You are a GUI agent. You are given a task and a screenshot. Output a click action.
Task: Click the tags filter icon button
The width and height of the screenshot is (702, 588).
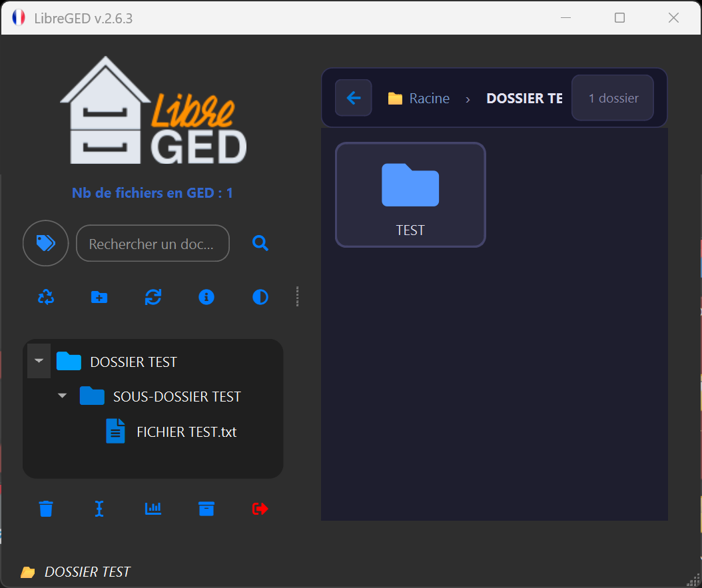click(x=45, y=243)
